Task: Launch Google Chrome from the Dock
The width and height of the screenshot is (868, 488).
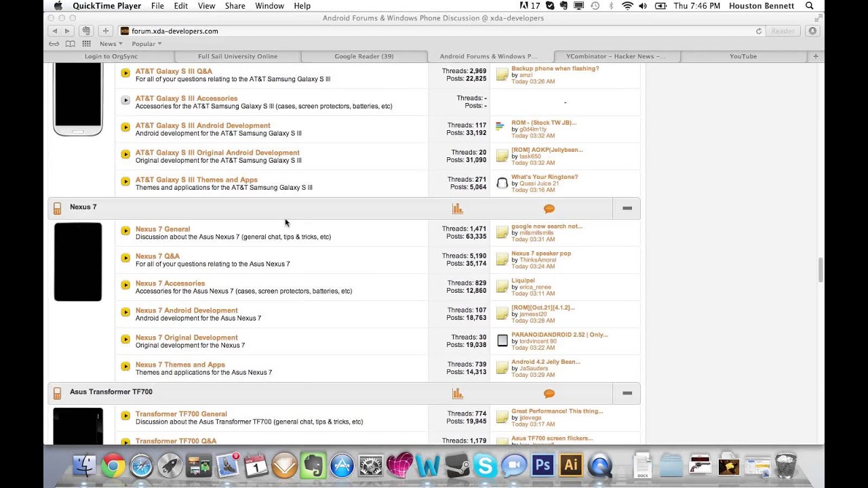Action: coord(113,466)
